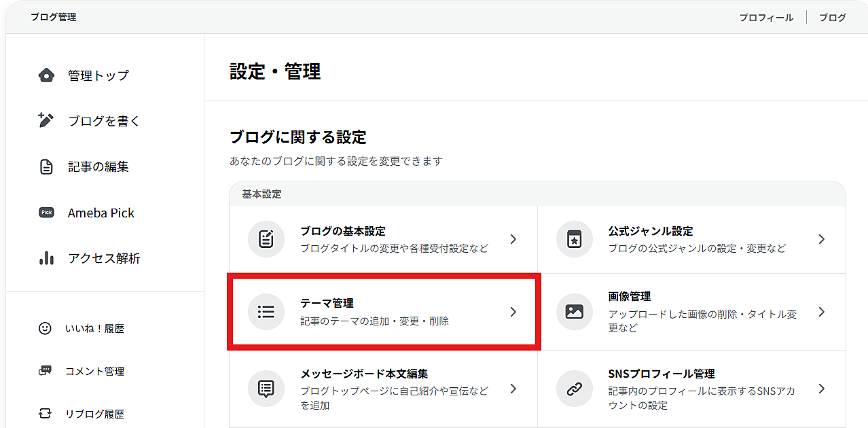Click the picture icon for 画像管理
This screenshot has height=428, width=868.
click(x=574, y=312)
